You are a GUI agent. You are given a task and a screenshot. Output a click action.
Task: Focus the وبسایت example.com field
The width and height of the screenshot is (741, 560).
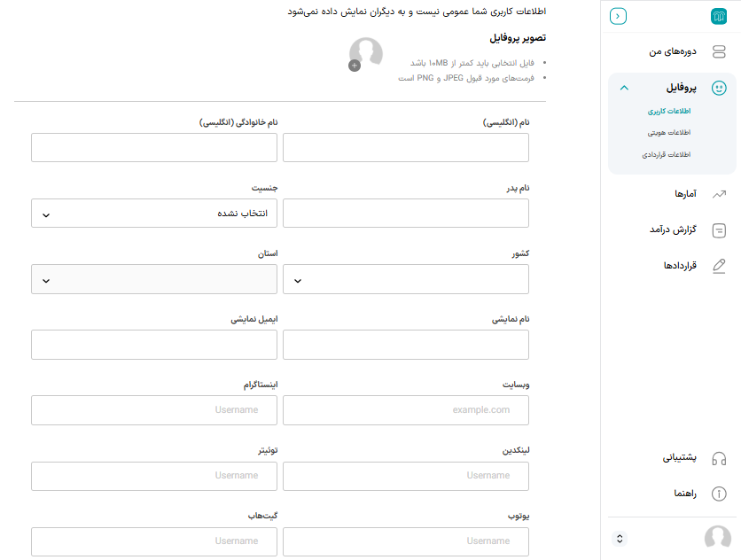pos(406,410)
